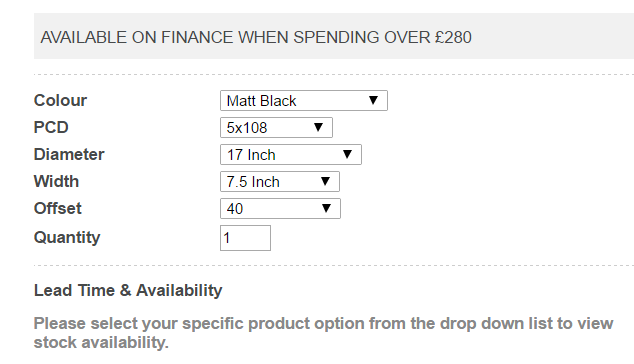Click the Colour field label
Image resolution: width=634 pixels, height=364 pixels.
pos(60,100)
